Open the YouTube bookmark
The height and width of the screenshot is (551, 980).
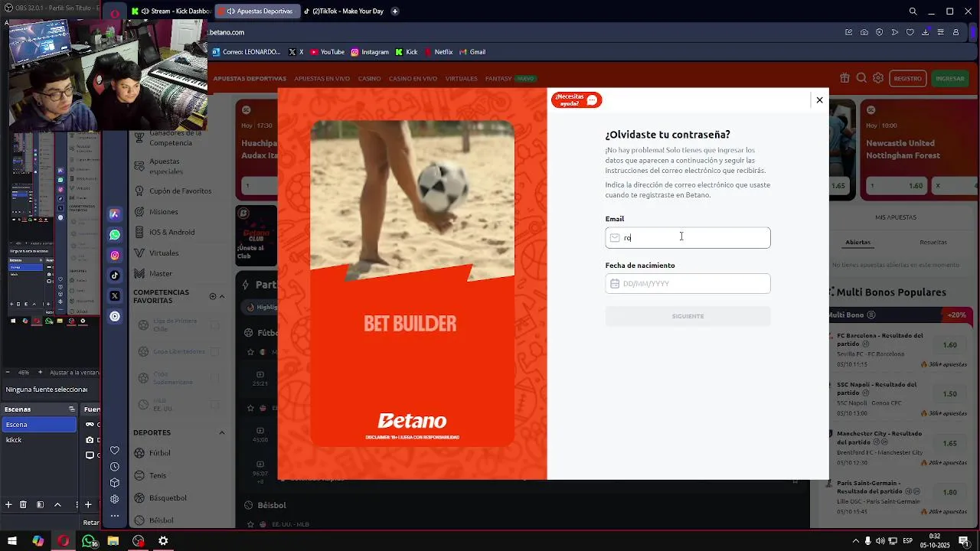tap(327, 52)
